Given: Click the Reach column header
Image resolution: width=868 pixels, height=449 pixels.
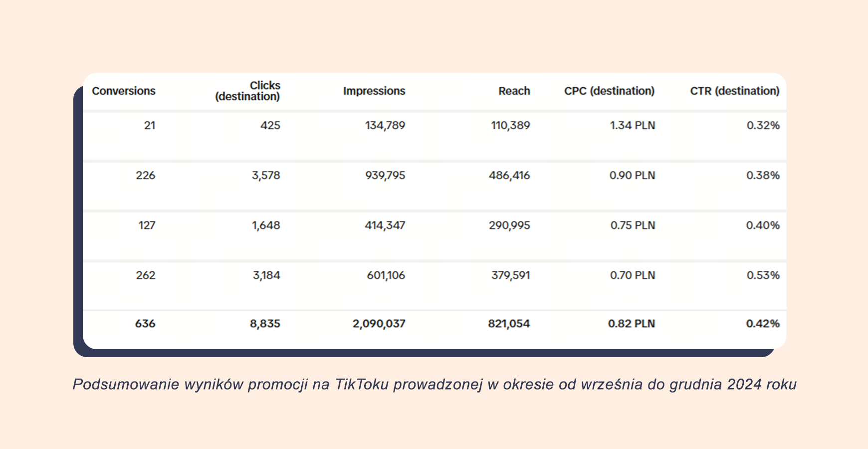Looking at the screenshot, I should click(x=514, y=91).
